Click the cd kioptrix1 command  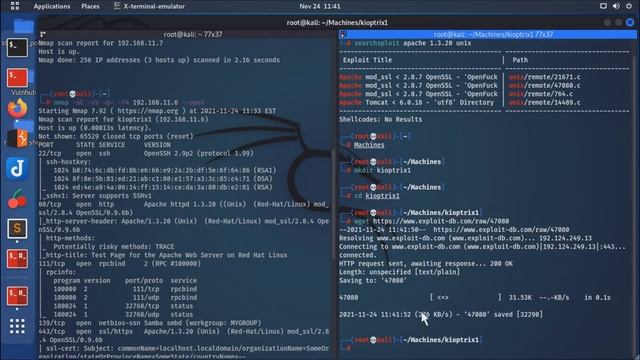click(x=377, y=196)
